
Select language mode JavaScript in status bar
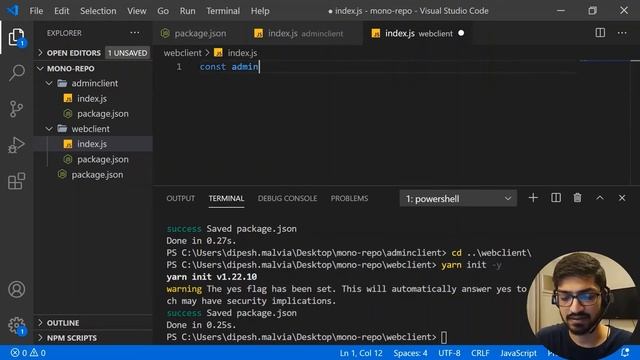[x=518, y=353]
